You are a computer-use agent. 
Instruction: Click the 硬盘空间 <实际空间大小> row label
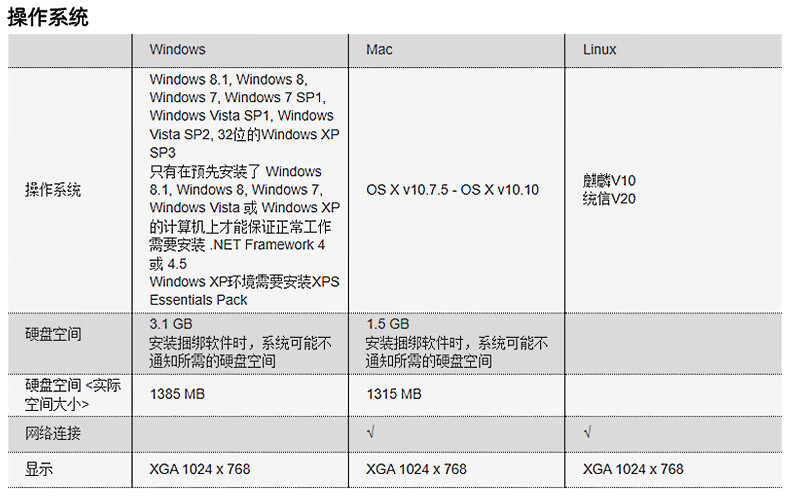[x=73, y=395]
